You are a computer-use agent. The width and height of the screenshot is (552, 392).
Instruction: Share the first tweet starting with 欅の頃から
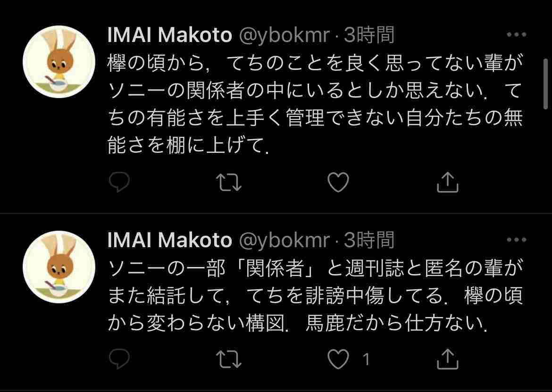pyautogui.click(x=447, y=182)
